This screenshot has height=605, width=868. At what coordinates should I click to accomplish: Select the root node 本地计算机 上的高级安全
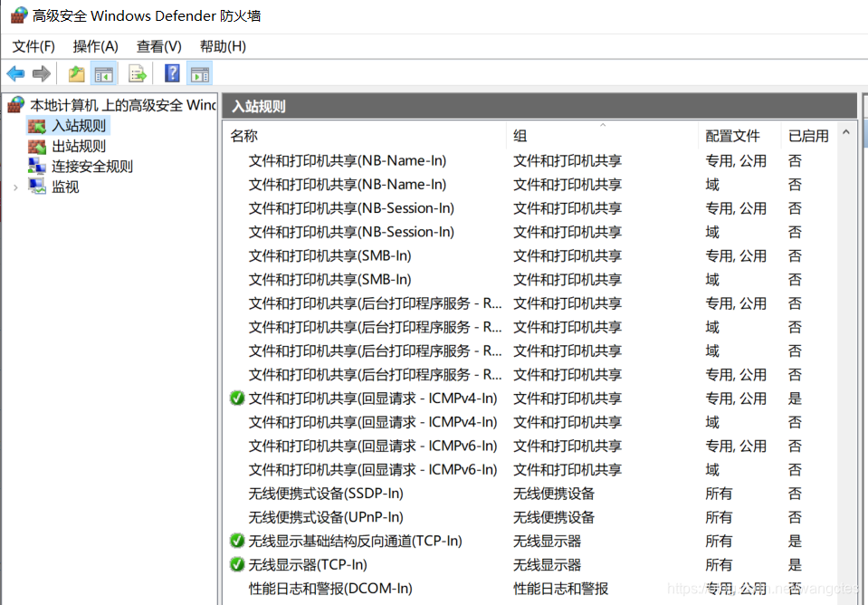123,105
